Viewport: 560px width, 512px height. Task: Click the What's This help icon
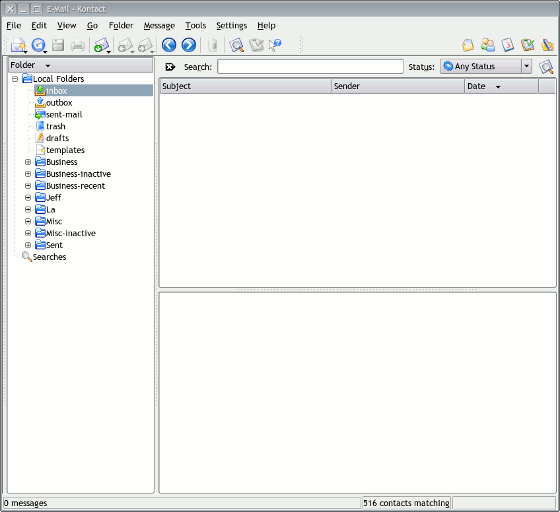[275, 45]
